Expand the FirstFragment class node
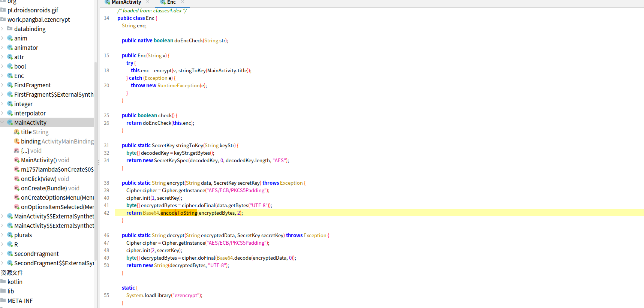 3,85
